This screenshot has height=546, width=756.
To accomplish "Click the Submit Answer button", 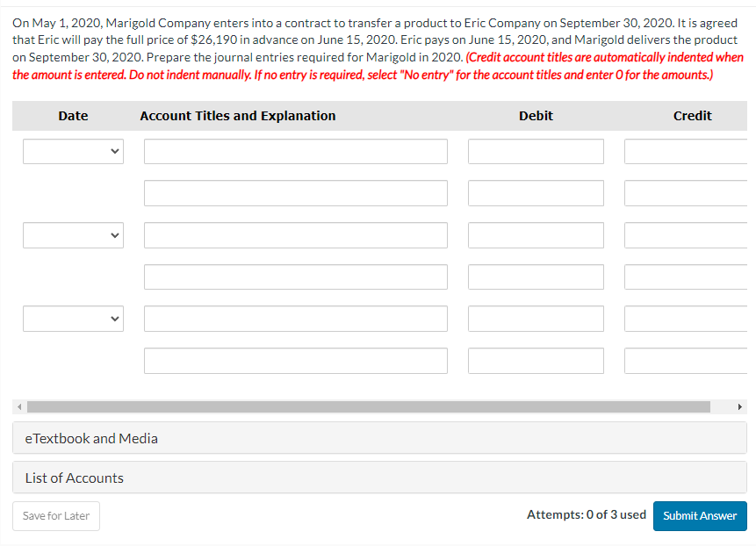I will tap(700, 516).
